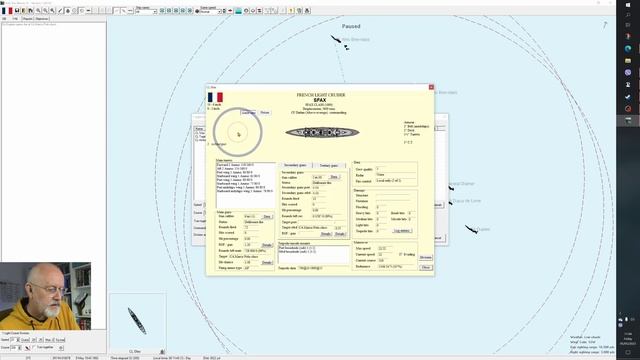Click the Cruise speed button at bottom left
Screen dimensions: 640x360
point(25,340)
